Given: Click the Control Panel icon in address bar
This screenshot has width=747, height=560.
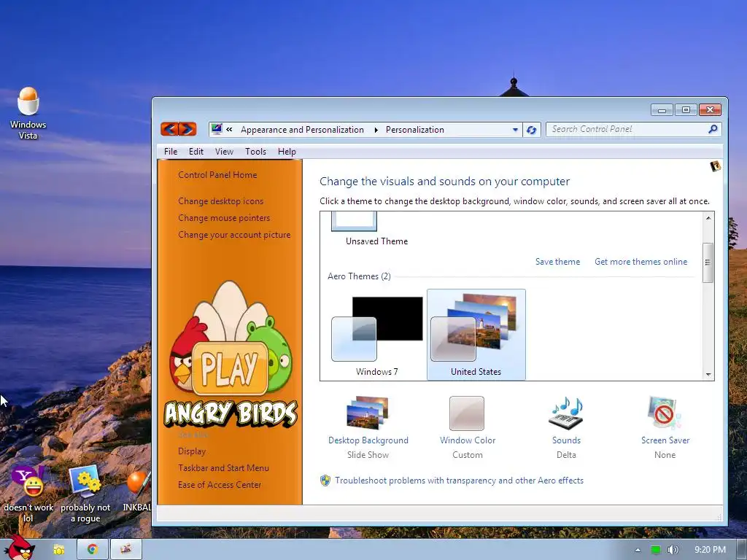Looking at the screenshot, I should click(x=217, y=129).
